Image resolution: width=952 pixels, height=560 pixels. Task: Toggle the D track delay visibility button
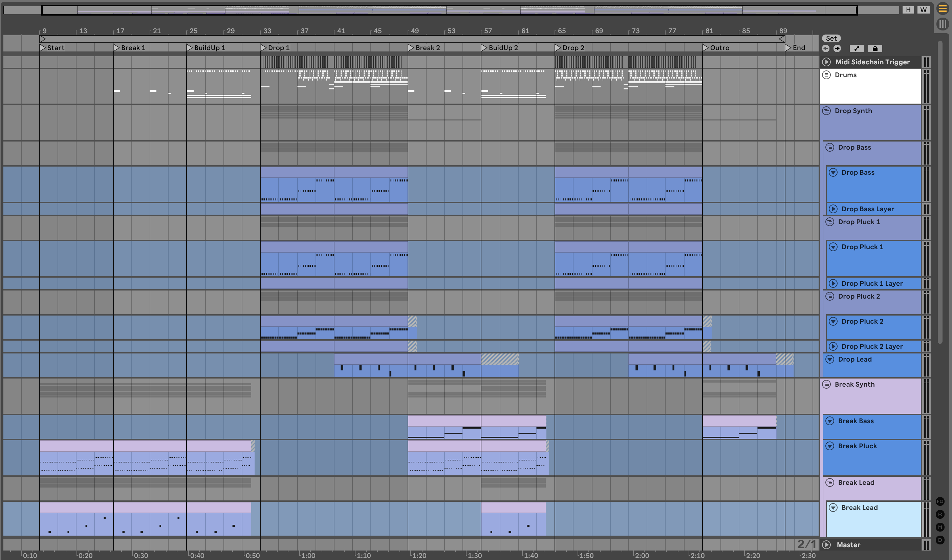pos(940,540)
